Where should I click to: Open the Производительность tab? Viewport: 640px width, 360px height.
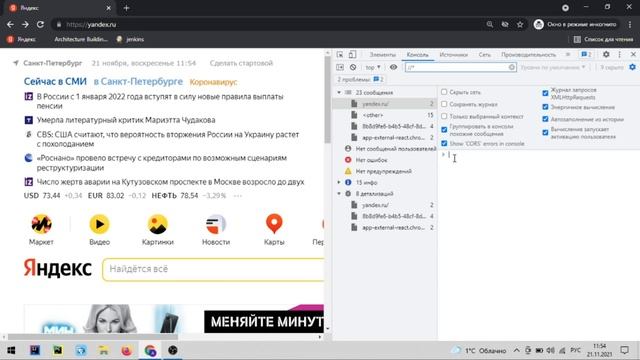(x=529, y=55)
